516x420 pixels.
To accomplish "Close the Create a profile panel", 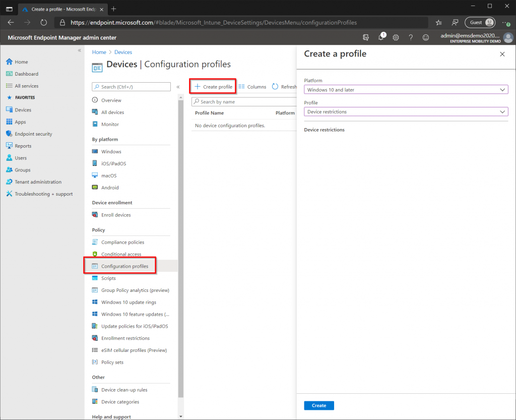I will (x=502, y=54).
